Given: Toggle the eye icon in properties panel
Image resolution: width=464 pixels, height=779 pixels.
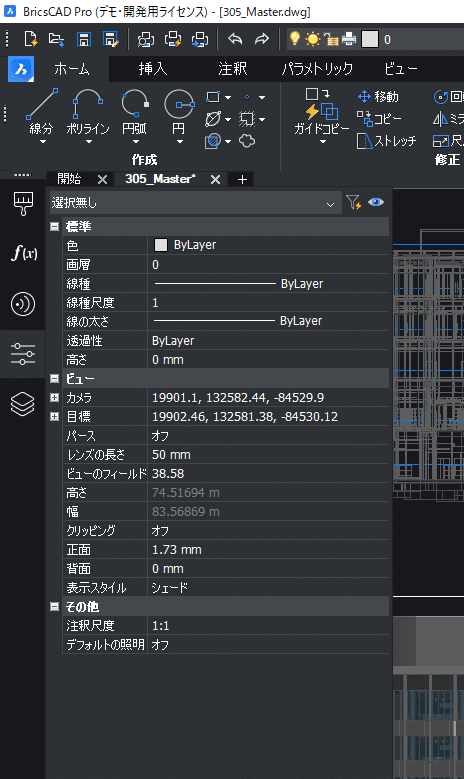Looking at the screenshot, I should [x=376, y=202].
